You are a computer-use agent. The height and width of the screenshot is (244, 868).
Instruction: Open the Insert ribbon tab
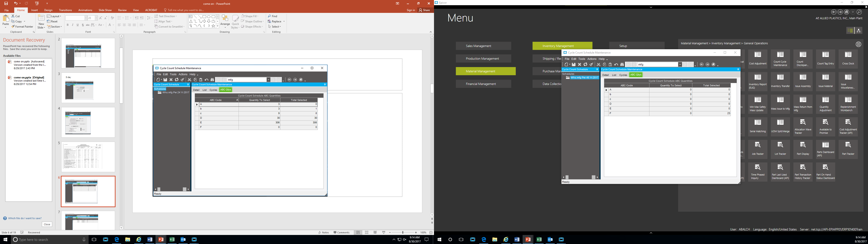34,10
